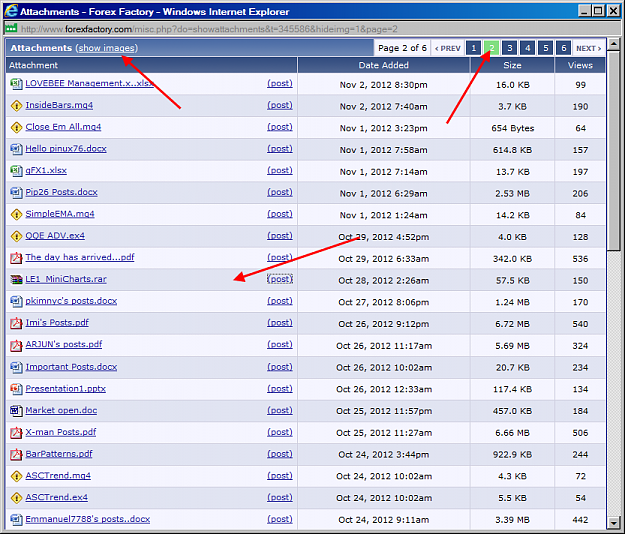Download Presentation1.pptx

click(x=65, y=389)
